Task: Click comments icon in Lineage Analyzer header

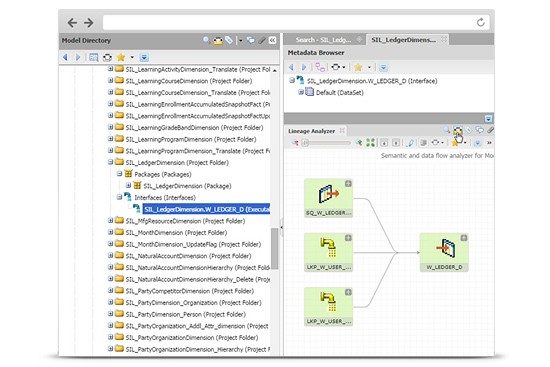Action: pos(479,131)
